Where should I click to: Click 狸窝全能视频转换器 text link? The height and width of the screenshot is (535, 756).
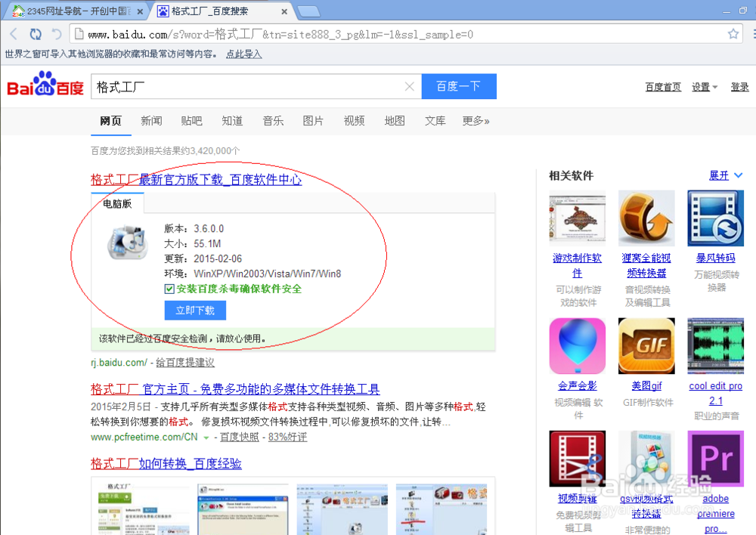(x=646, y=265)
